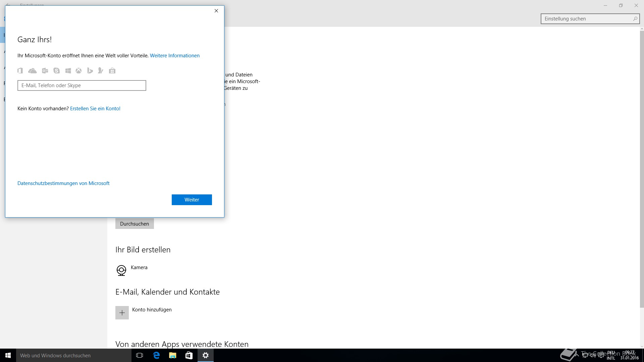Click the MSN icon in the dialog

pyautogui.click(x=101, y=71)
